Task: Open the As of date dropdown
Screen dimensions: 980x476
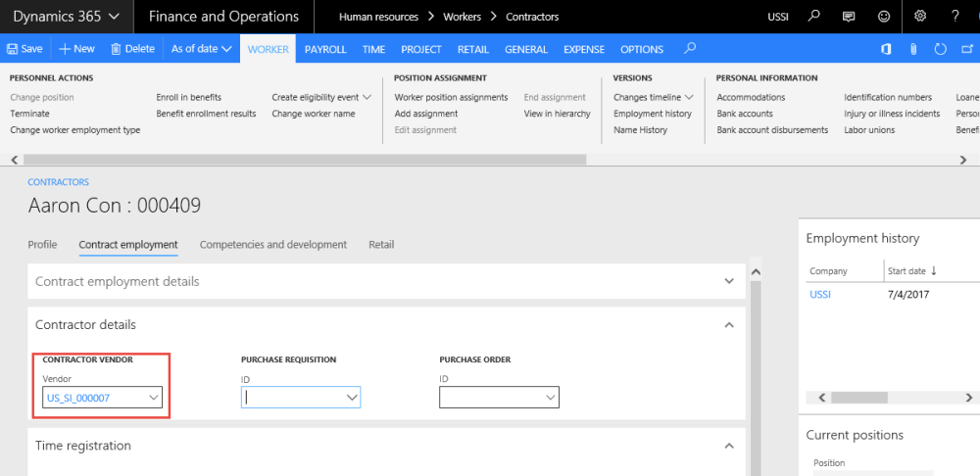Action: 201,49
